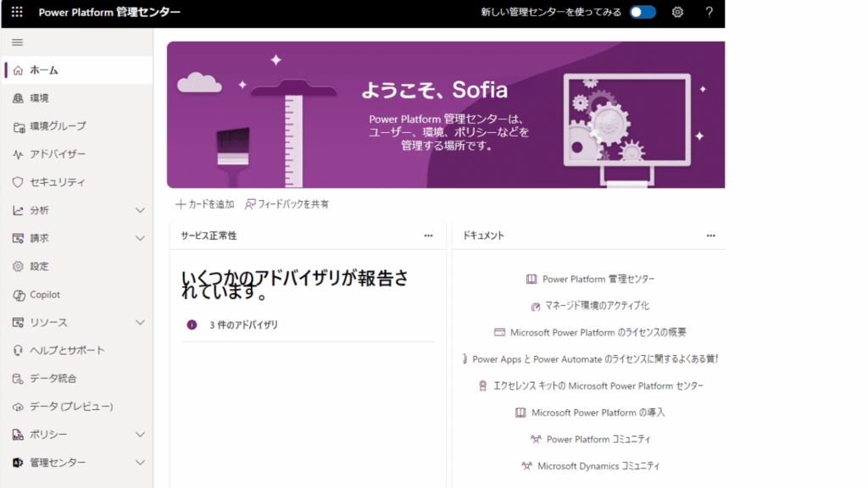The width and height of the screenshot is (868, 488).
Task: Select データ統合 in the sidebar
Action: (53, 379)
